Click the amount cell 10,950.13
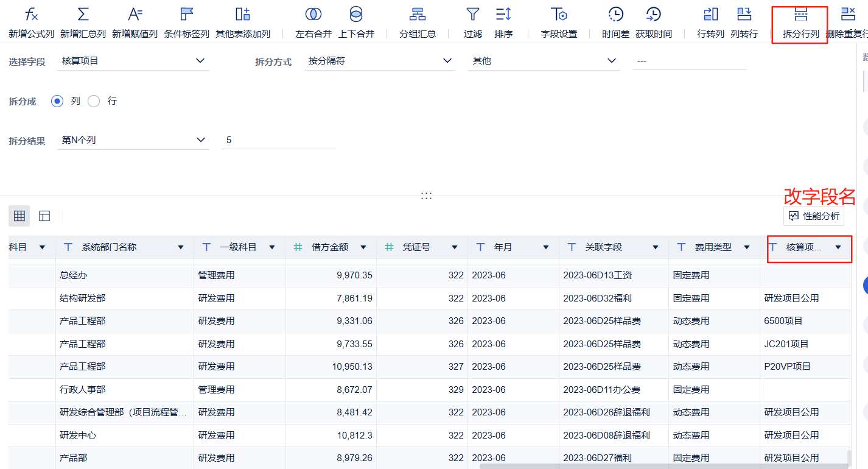This screenshot has width=868, height=469. tap(331, 367)
